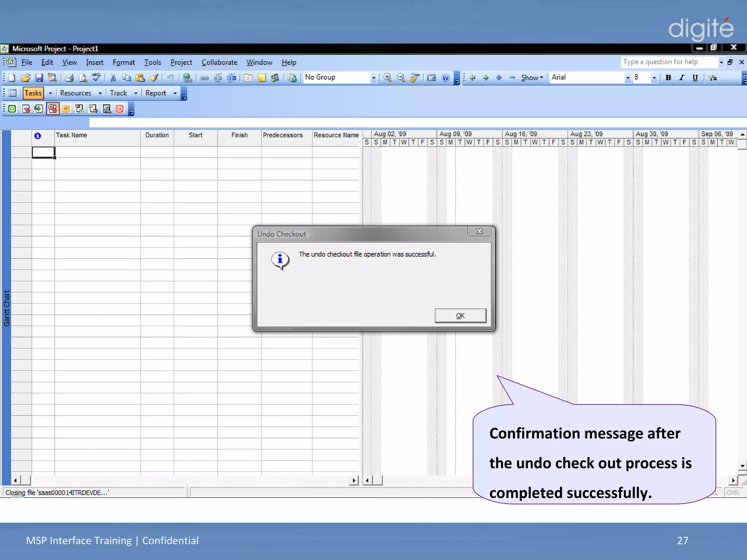747x560 pixels.
Task: Toggle bold formatting
Action: coord(668,78)
